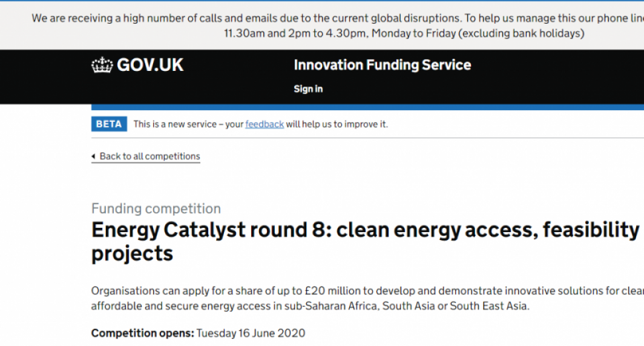Open the feedback link in beta banner
Viewport: 644px width, 346px height.
click(x=264, y=124)
